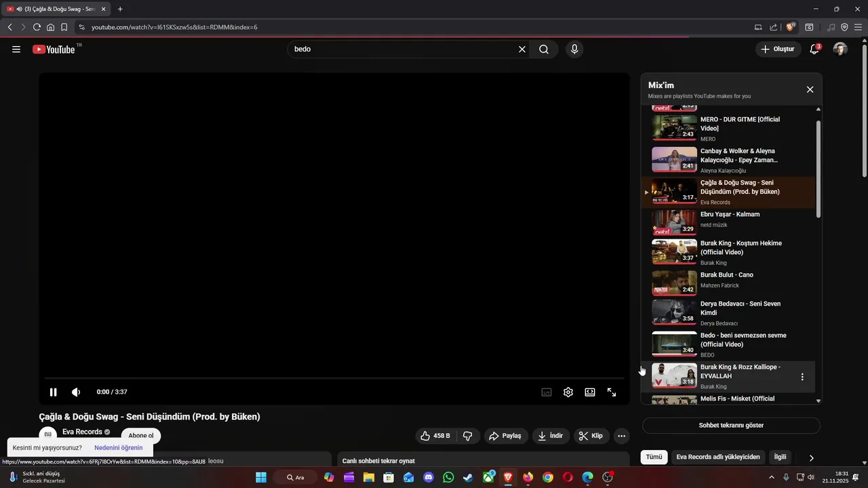Toggle subtitles in the player
Viewport: 868px width, 488px height.
point(547,392)
